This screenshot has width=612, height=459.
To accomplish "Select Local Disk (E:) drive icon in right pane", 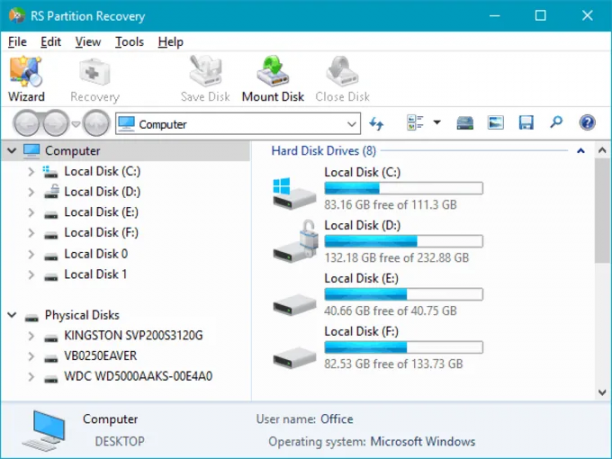I will [x=294, y=305].
